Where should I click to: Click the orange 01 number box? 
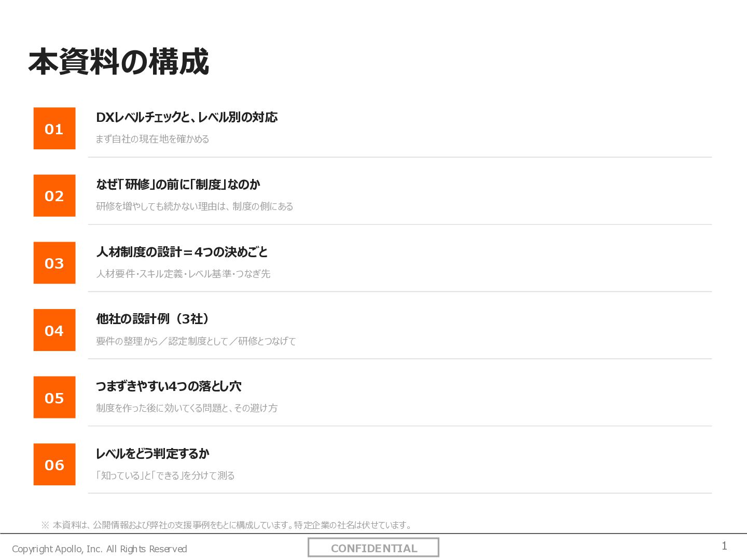coord(54,129)
